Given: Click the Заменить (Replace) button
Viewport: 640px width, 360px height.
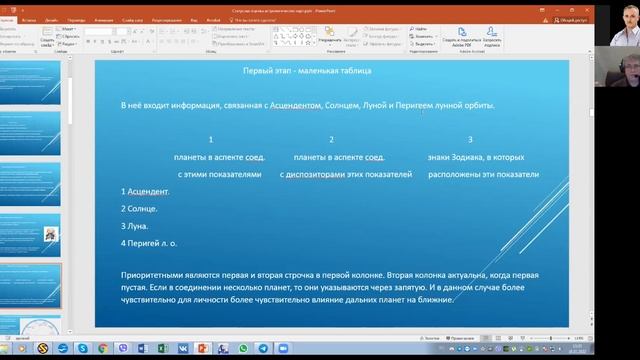Looking at the screenshot, I should (x=422, y=36).
